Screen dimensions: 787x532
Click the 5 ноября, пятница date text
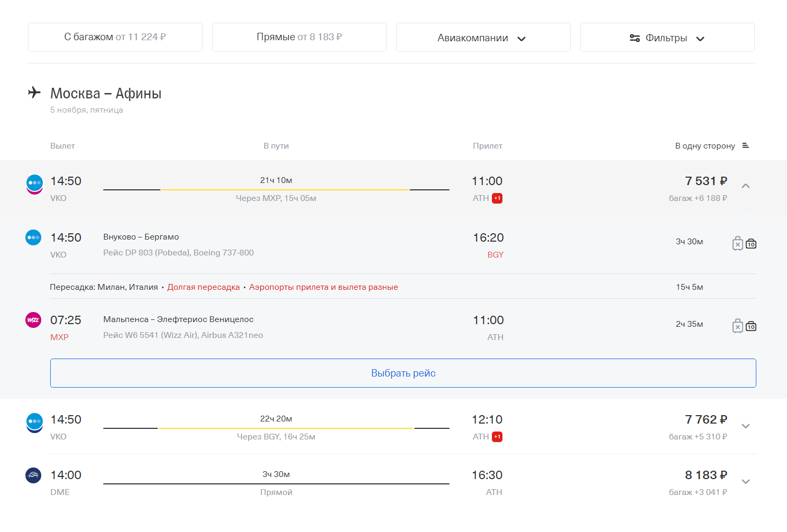pyautogui.click(x=87, y=110)
